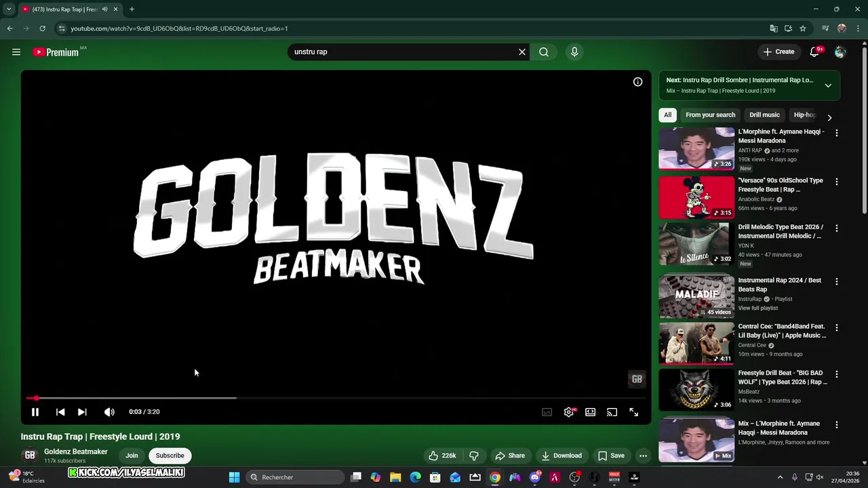
Task: Open more actions three-dot menu below video
Action: click(643, 455)
